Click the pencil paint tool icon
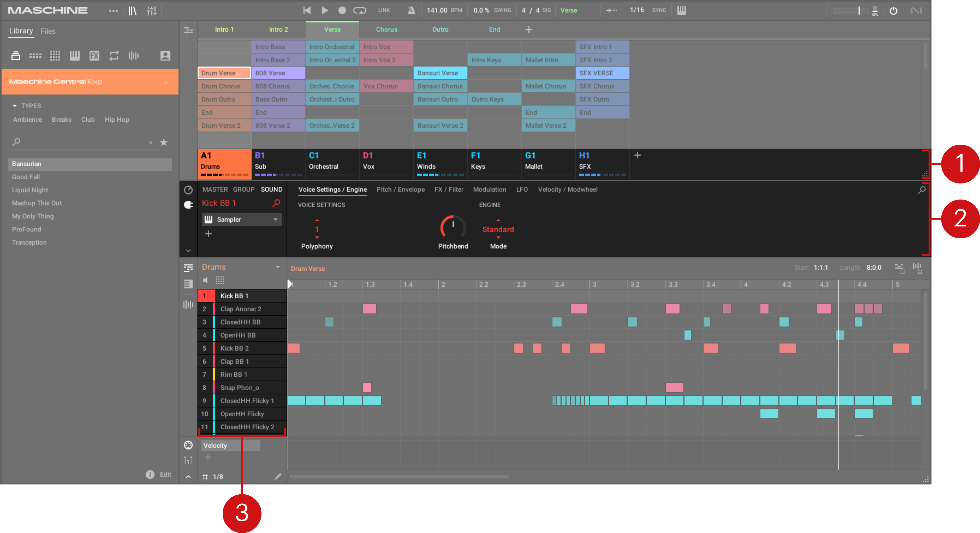This screenshot has width=980, height=533. 277,477
